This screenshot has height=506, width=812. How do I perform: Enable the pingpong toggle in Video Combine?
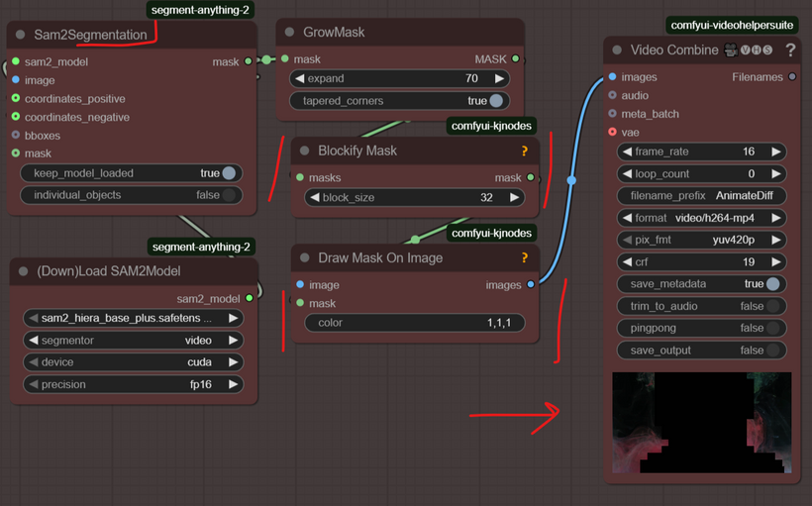point(772,328)
